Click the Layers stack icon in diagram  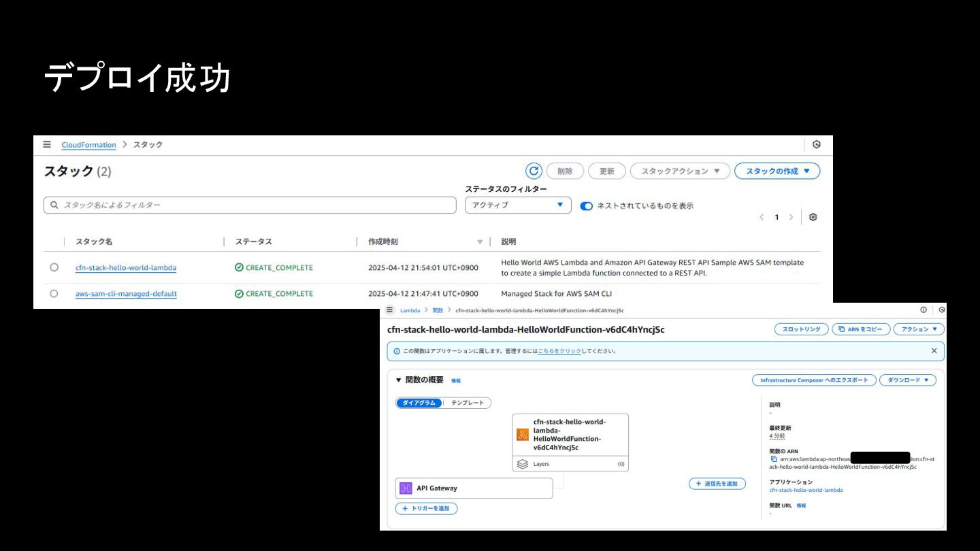(523, 464)
